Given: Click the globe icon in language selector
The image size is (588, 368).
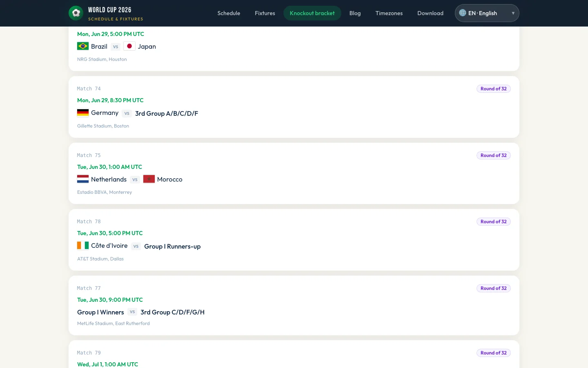Looking at the screenshot, I should click(463, 13).
